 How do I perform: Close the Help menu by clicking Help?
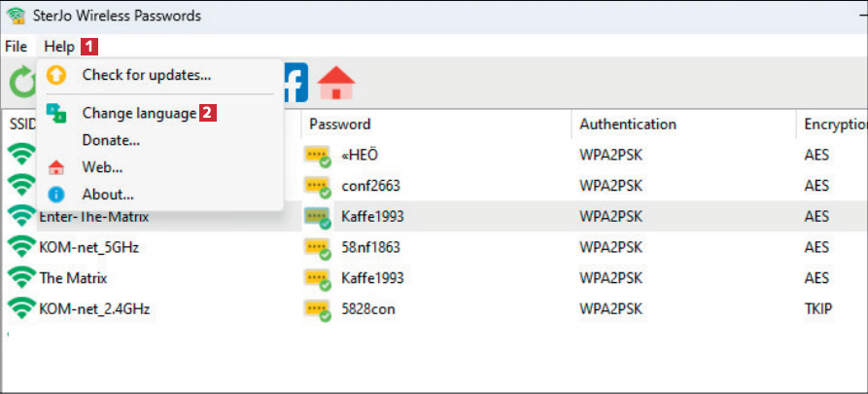58,47
